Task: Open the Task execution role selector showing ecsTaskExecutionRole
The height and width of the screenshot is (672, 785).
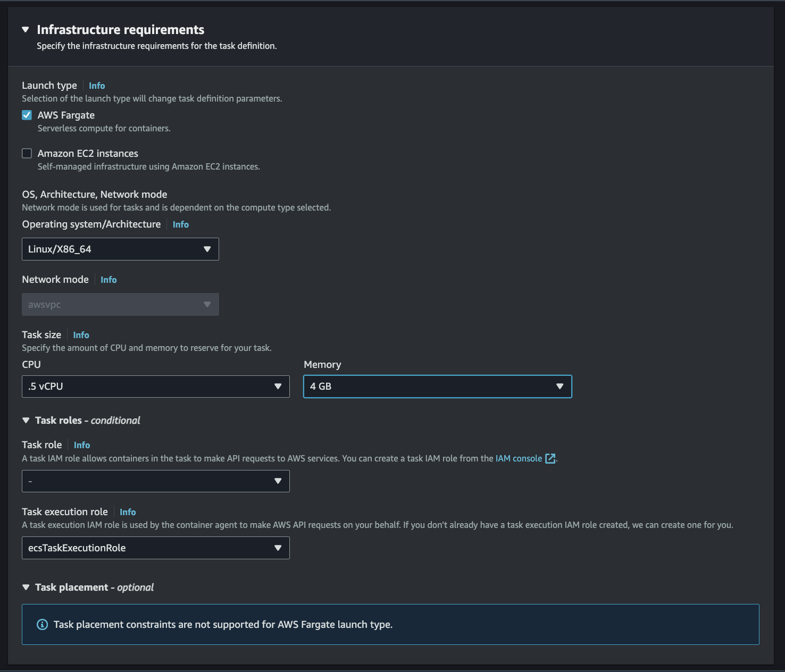Action: coord(156,548)
